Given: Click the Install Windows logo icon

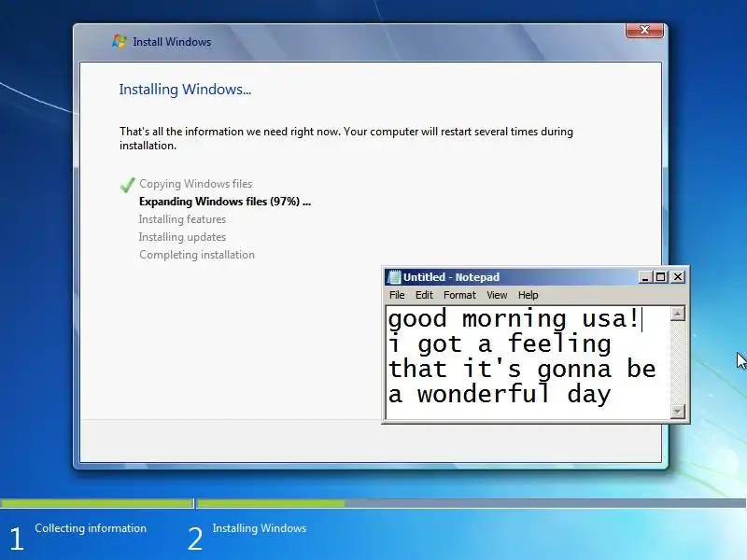Looking at the screenshot, I should point(120,41).
